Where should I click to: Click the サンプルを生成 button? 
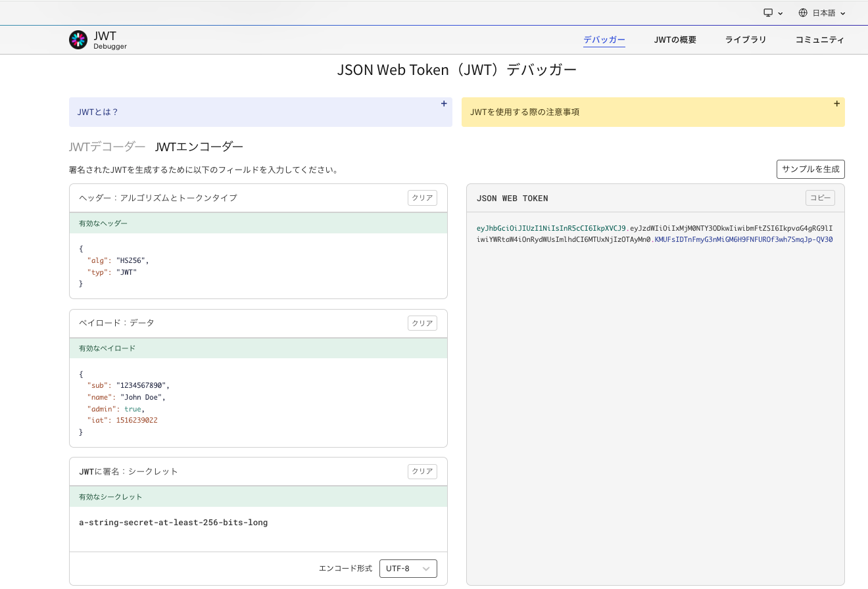tap(810, 169)
